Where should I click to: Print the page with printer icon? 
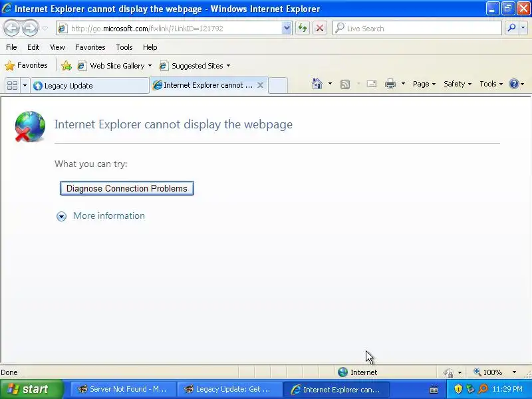(390, 84)
